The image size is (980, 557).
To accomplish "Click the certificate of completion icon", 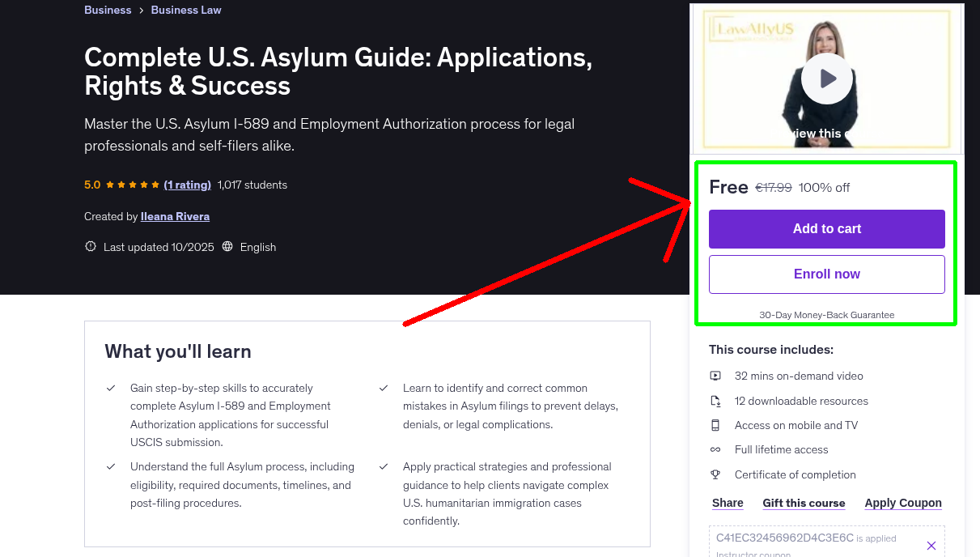I will (715, 474).
